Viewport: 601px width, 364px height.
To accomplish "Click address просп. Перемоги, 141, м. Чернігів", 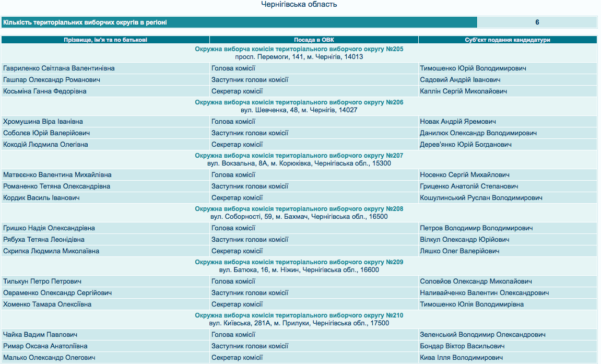I will [x=299, y=57].
